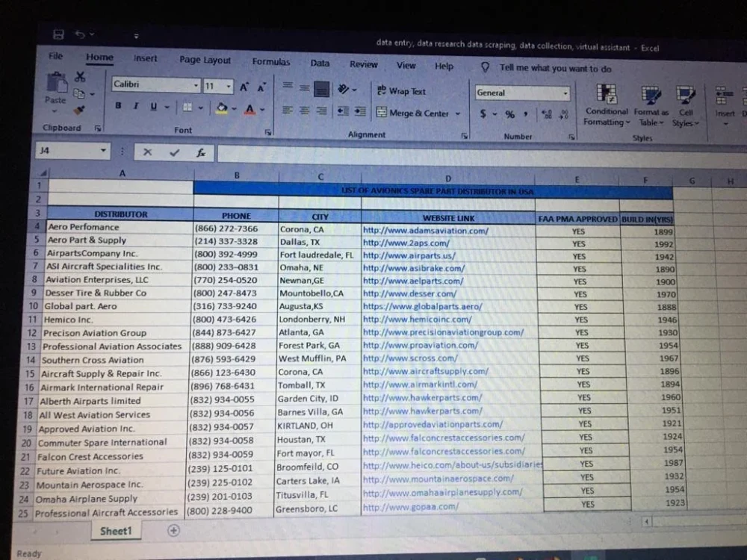Click Increase Decimal icon

(x=548, y=114)
